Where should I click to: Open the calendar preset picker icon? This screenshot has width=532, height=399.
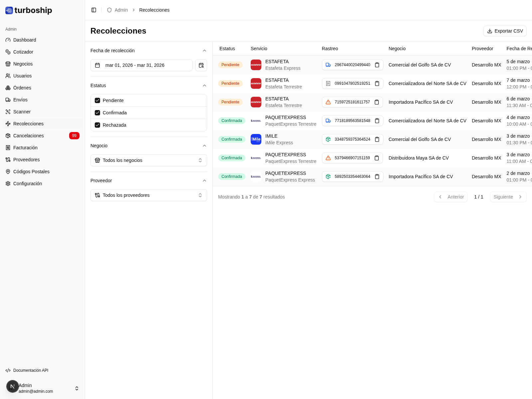201,65
